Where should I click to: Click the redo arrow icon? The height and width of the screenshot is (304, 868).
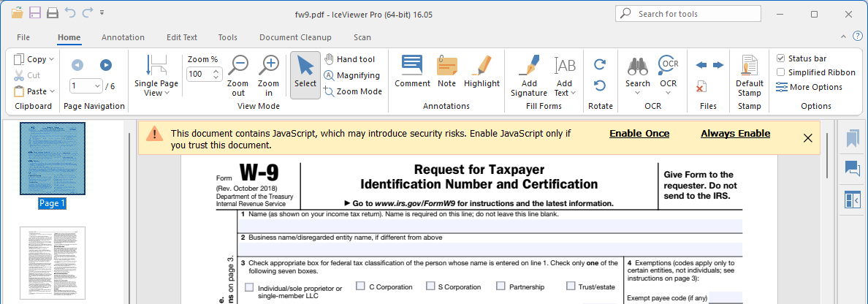pyautogui.click(x=87, y=12)
